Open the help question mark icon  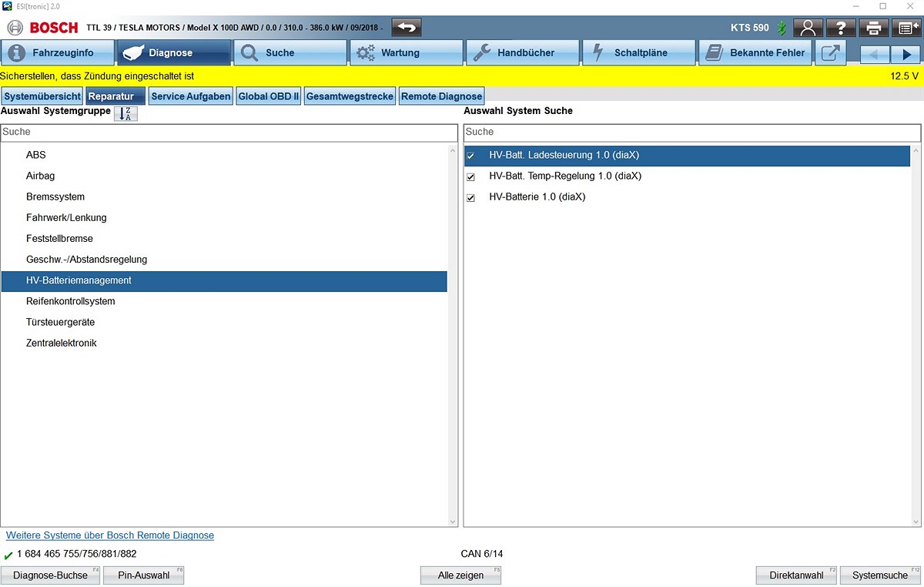coord(841,28)
